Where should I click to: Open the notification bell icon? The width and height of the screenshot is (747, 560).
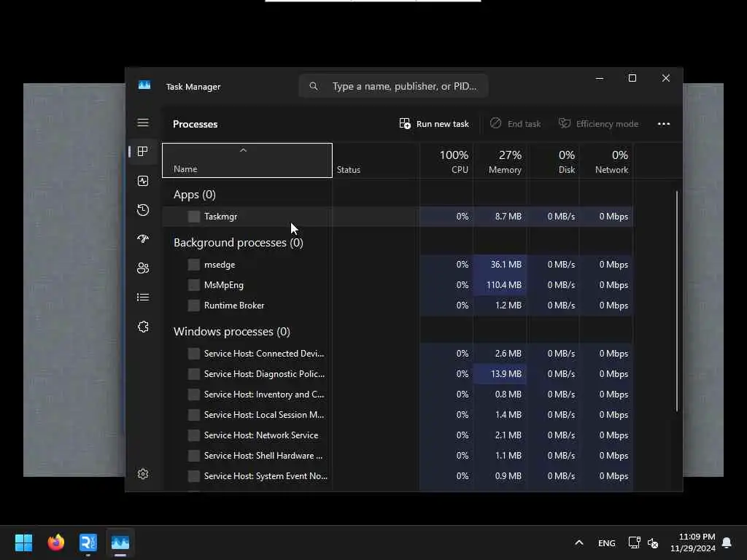[x=727, y=542]
